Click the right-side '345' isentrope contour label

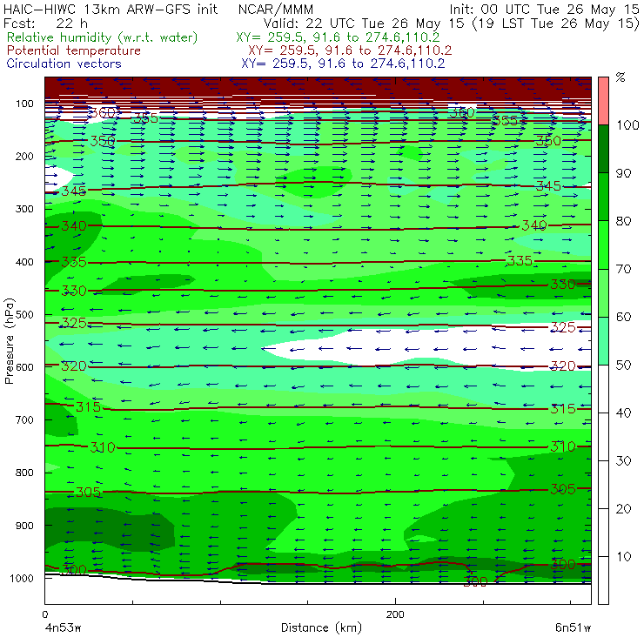(548, 186)
